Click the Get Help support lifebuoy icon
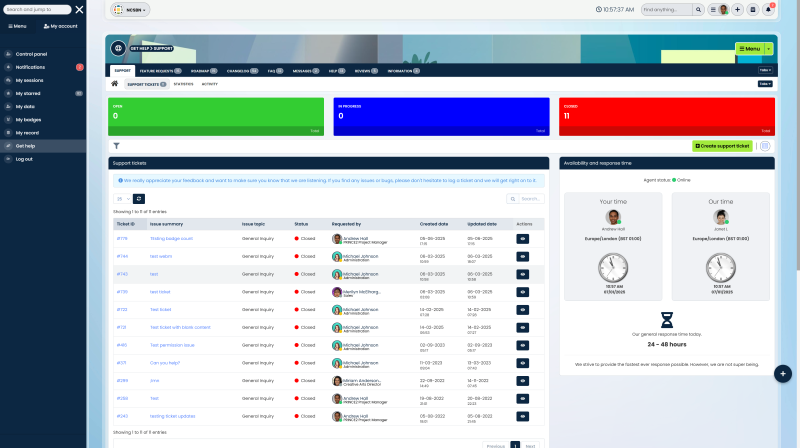 118,48
